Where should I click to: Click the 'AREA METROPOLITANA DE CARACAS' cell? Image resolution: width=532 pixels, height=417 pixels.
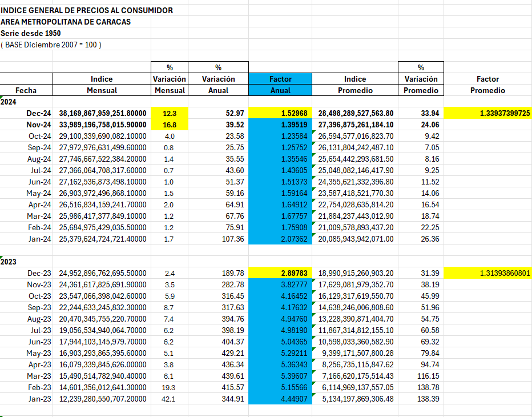click(x=66, y=22)
